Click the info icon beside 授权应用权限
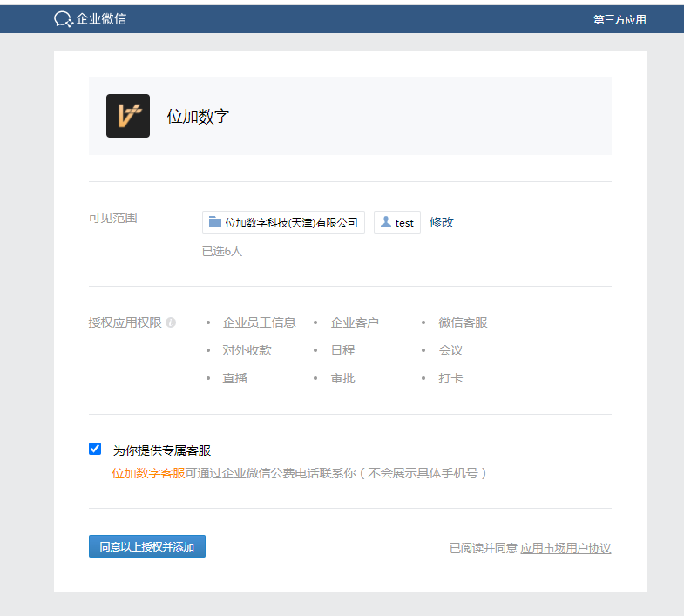The height and width of the screenshot is (616, 684). coord(171,322)
